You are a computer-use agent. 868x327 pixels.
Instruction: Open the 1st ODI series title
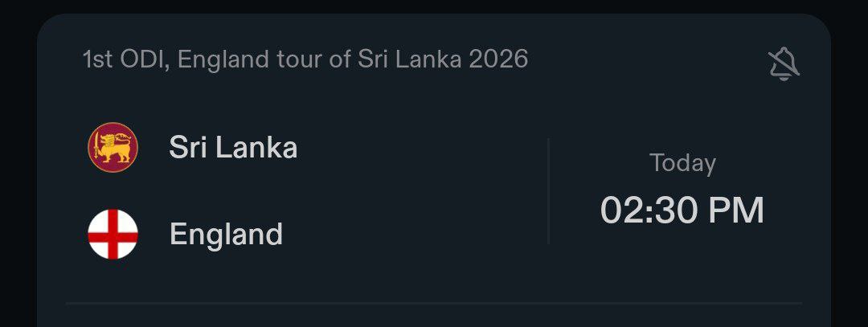(305, 59)
